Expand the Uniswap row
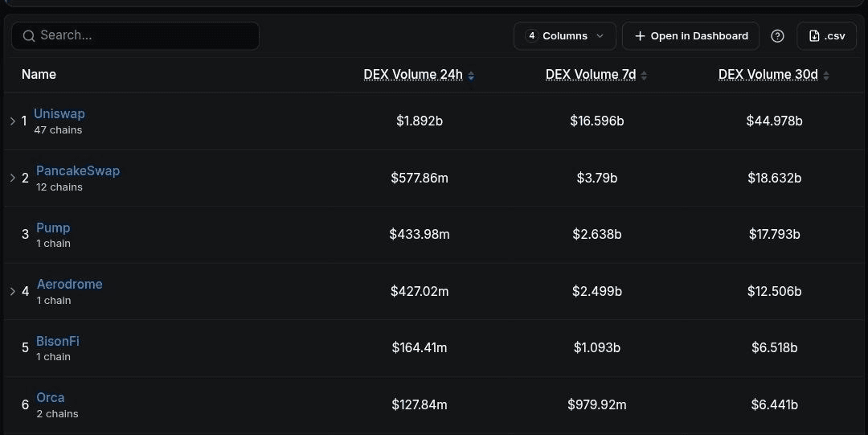Image resolution: width=868 pixels, height=435 pixels. pyautogui.click(x=13, y=121)
